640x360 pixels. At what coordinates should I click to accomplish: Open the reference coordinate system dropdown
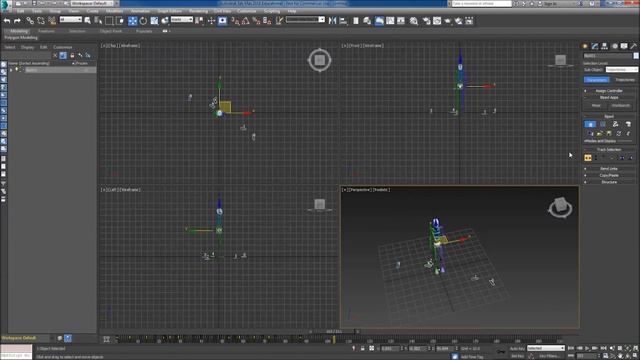(182, 20)
